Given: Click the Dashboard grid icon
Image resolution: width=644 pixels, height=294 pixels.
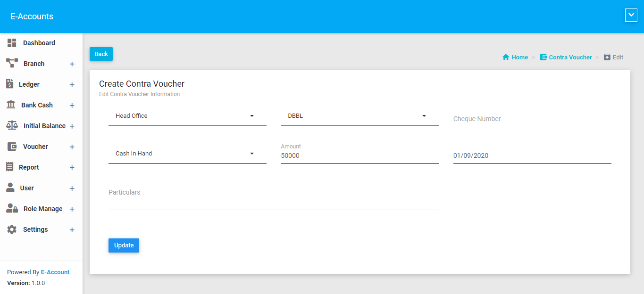Looking at the screenshot, I should point(12,43).
